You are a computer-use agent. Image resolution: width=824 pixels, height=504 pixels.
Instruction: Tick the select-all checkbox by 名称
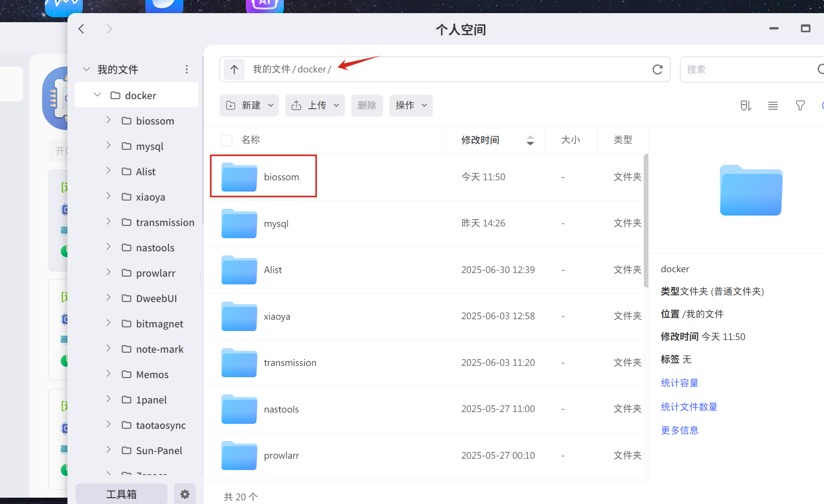coord(226,140)
